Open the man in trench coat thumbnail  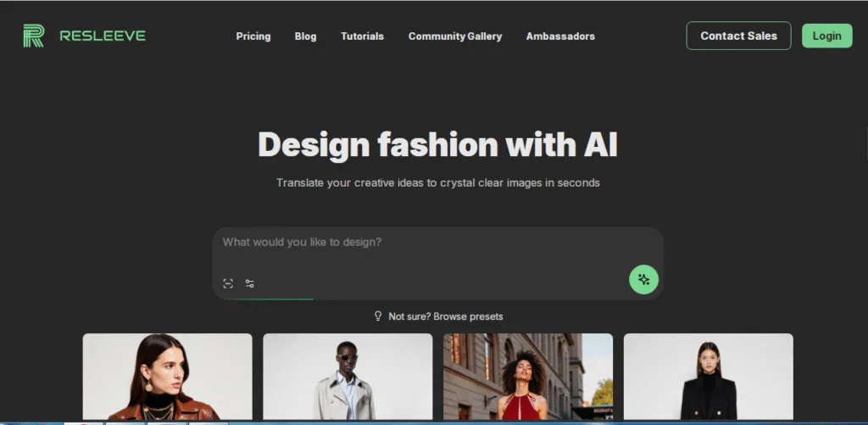click(348, 377)
